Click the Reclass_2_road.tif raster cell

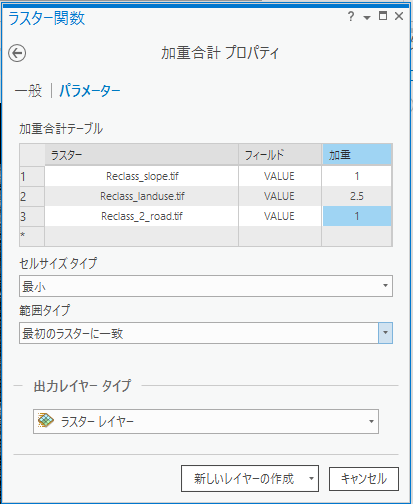[x=142, y=216]
